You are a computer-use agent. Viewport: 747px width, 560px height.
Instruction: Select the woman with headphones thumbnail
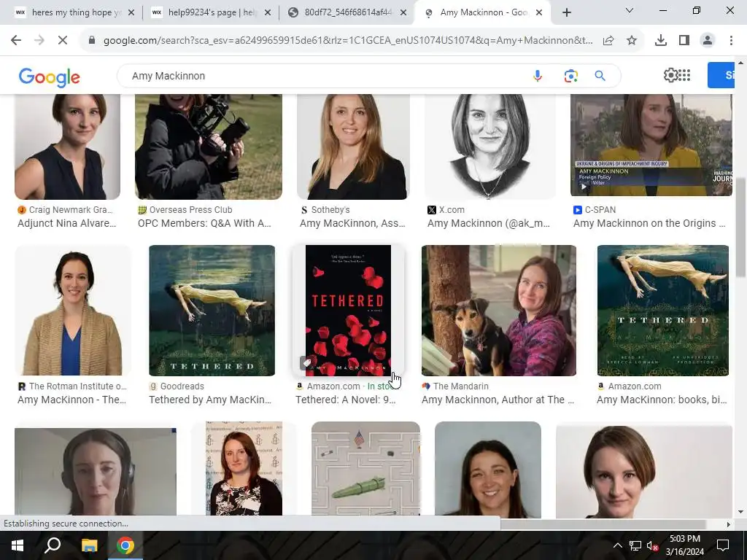(96, 472)
